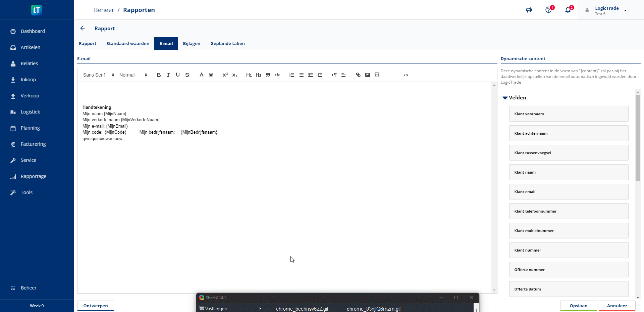The width and height of the screenshot is (644, 312).
Task: Apply superscript formatting
Action: point(225,75)
